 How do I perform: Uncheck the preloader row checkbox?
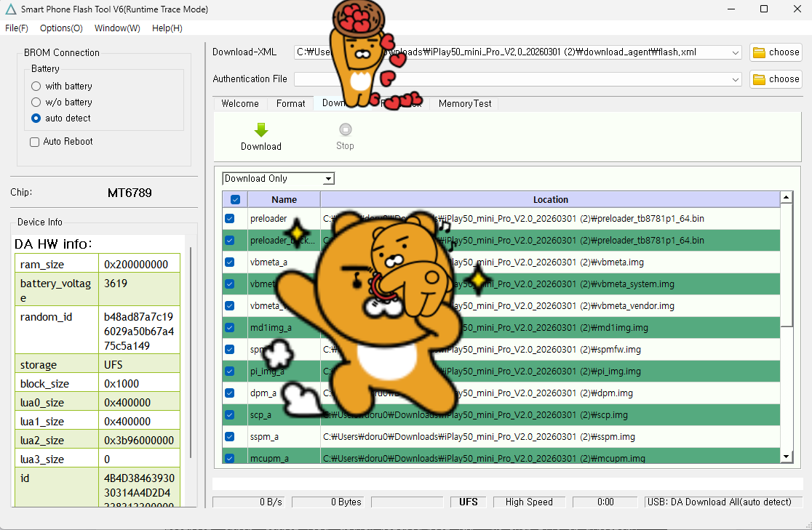pos(230,219)
